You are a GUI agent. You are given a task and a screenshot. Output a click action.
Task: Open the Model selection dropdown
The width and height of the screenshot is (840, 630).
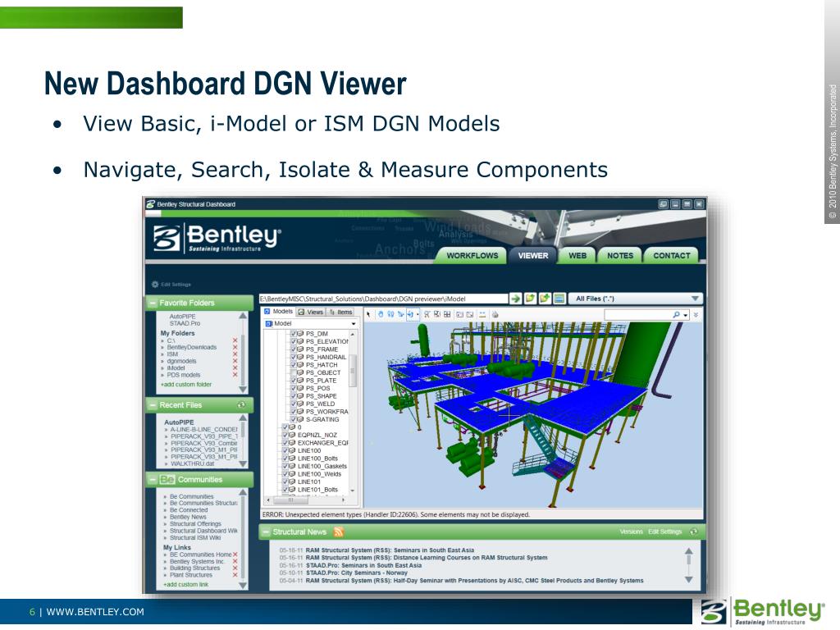point(353,323)
